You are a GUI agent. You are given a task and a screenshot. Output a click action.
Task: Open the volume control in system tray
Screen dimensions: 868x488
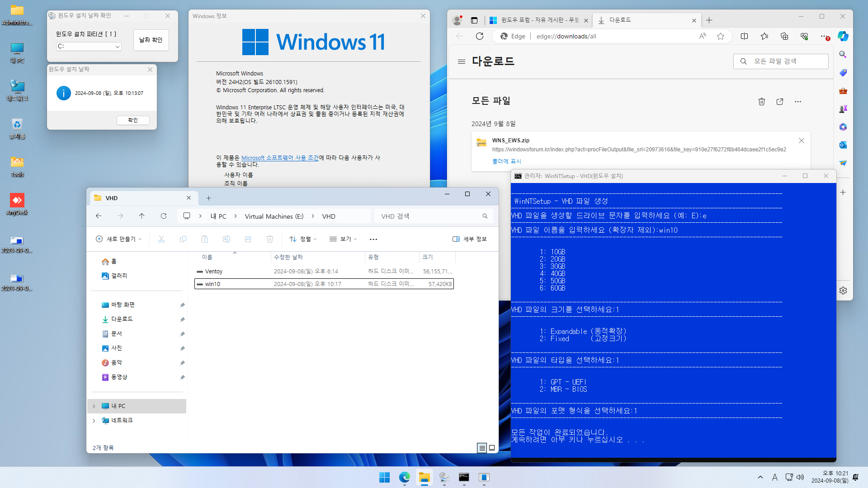(x=800, y=477)
